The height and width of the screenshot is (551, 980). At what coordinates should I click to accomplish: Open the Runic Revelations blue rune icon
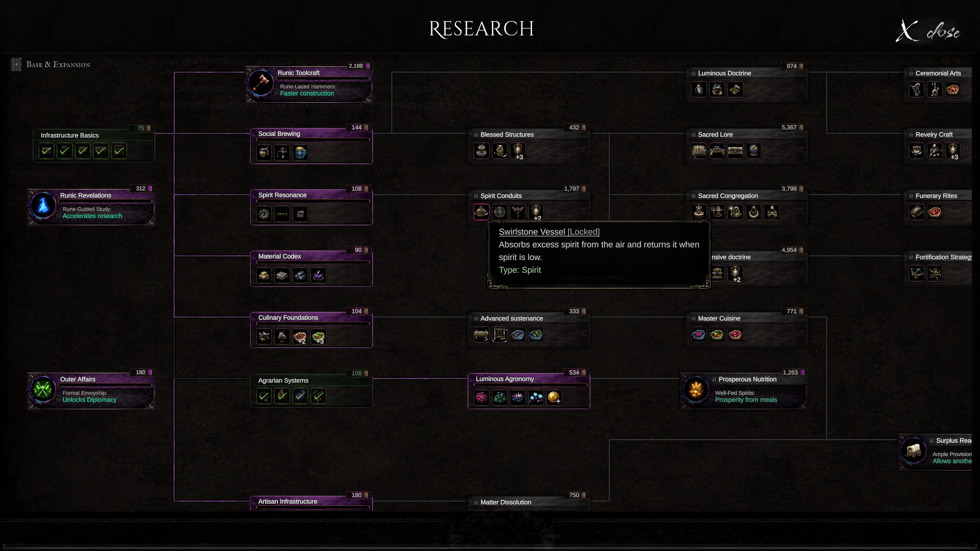(x=43, y=205)
